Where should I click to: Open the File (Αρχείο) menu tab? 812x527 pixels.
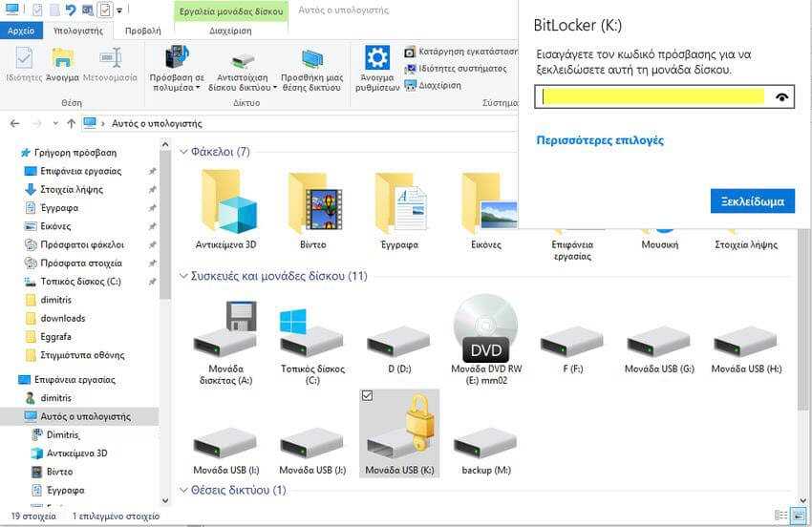coord(21,32)
